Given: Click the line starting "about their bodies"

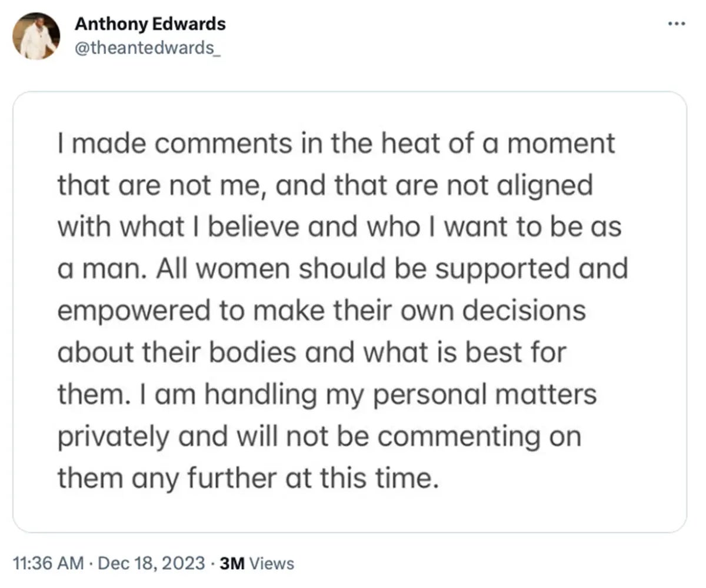Looking at the screenshot, I should pyautogui.click(x=312, y=353).
